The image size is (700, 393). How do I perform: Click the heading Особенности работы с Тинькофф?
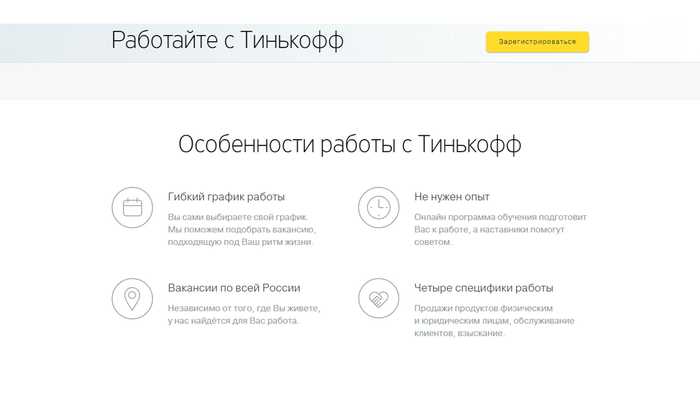pos(350,145)
